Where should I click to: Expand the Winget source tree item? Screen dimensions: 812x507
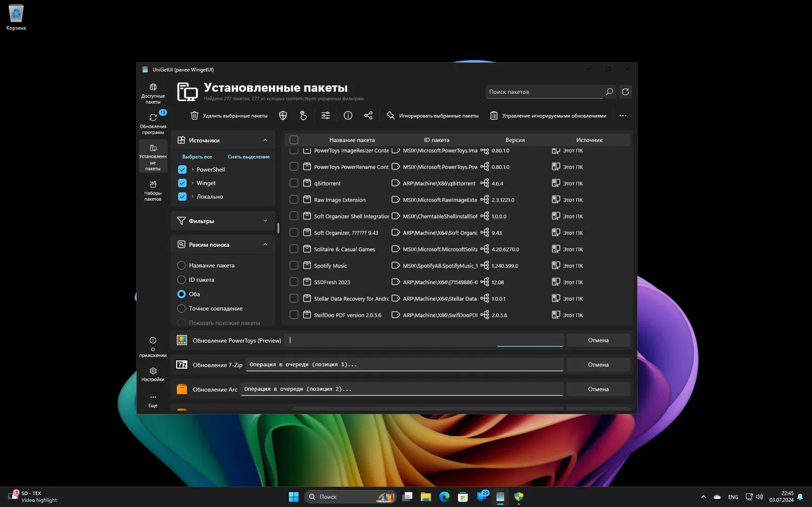(x=192, y=183)
